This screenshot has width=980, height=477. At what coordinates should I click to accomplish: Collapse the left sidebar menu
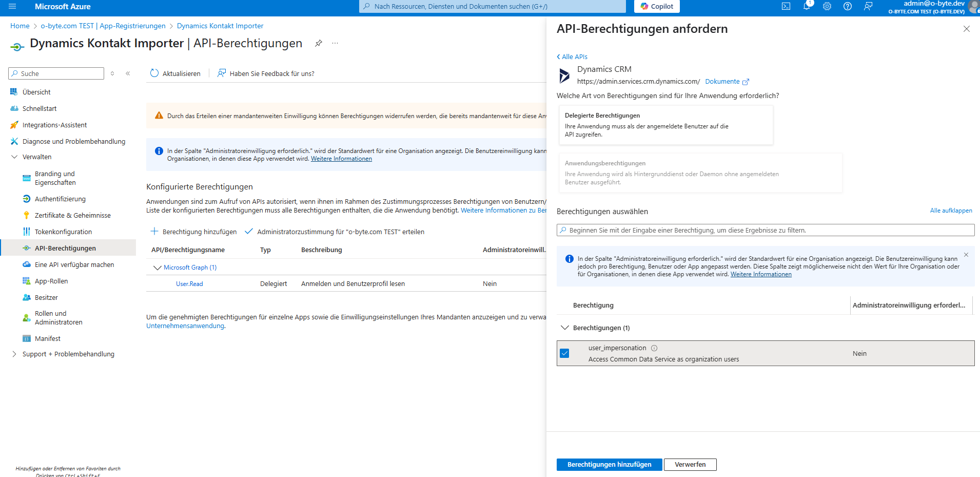pos(128,73)
